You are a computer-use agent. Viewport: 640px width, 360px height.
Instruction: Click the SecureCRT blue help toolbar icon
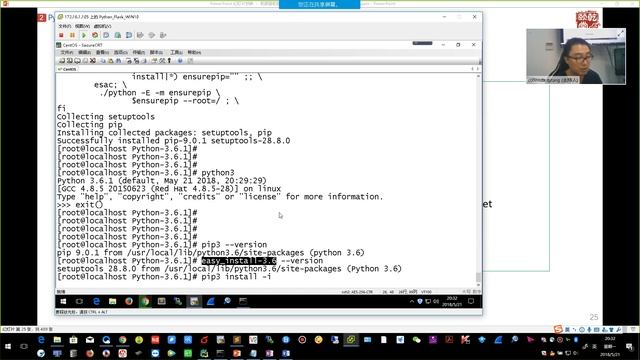tap(180, 60)
